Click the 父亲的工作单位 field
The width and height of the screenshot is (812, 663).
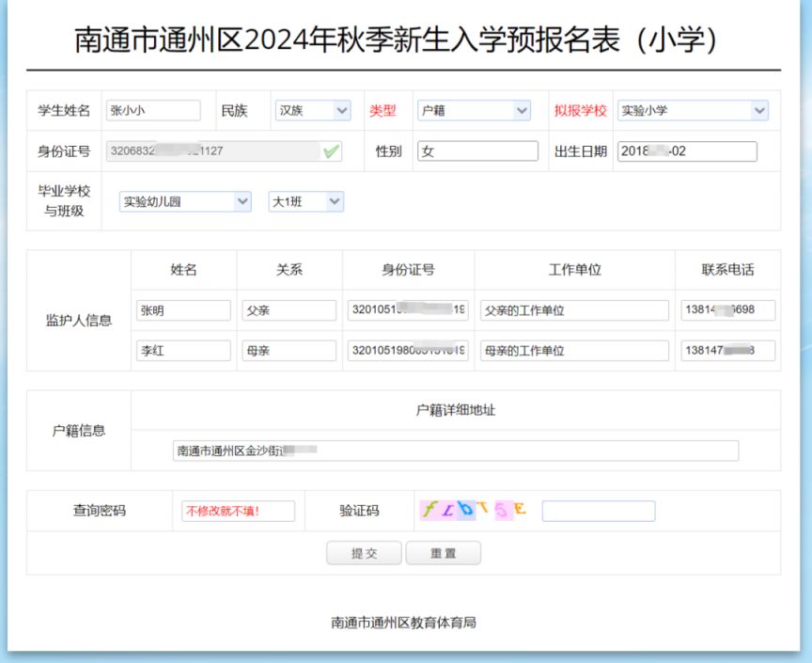(574, 310)
